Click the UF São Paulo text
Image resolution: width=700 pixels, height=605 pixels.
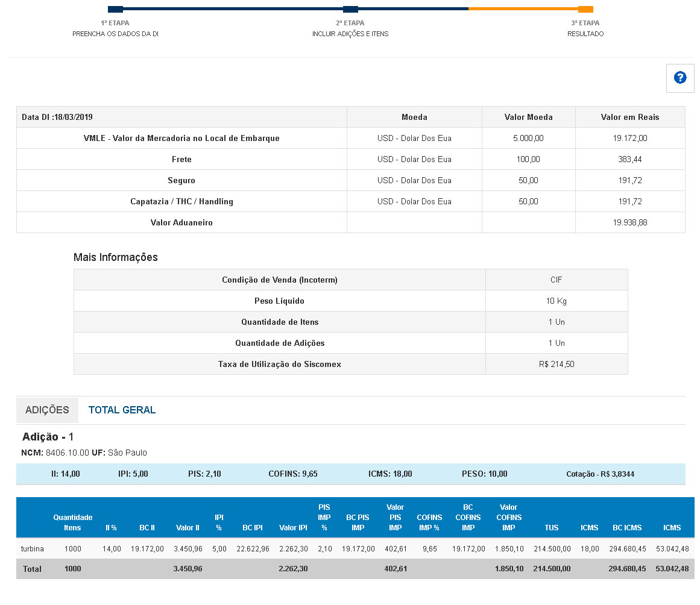pyautogui.click(x=119, y=453)
